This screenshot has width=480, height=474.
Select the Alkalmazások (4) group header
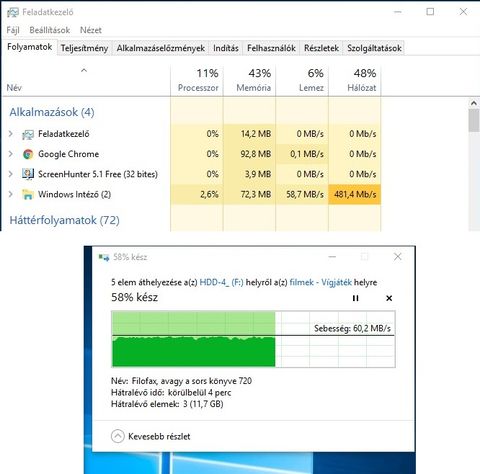pyautogui.click(x=52, y=112)
